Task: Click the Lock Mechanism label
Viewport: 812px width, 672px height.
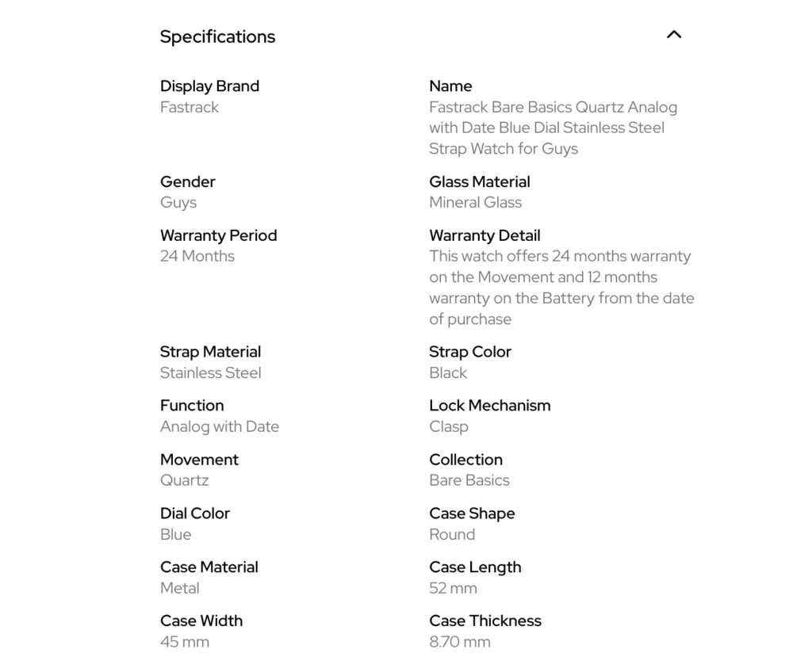Action: coord(489,406)
